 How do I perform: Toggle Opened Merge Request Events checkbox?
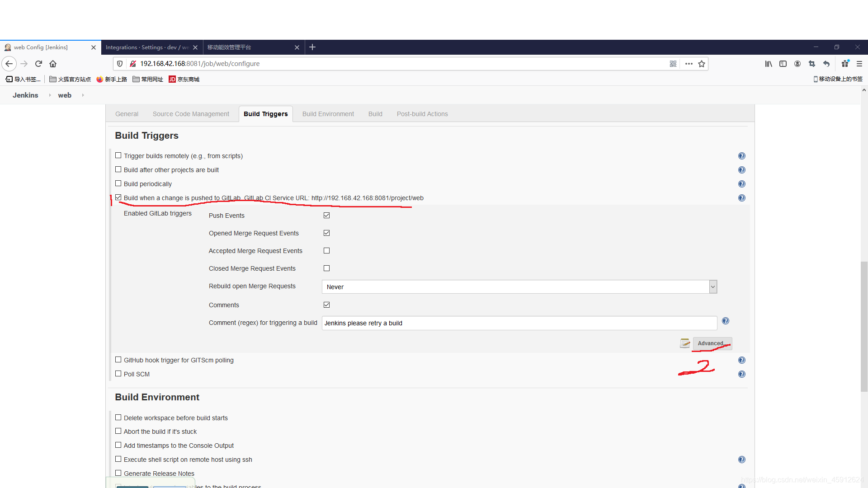pyautogui.click(x=327, y=233)
